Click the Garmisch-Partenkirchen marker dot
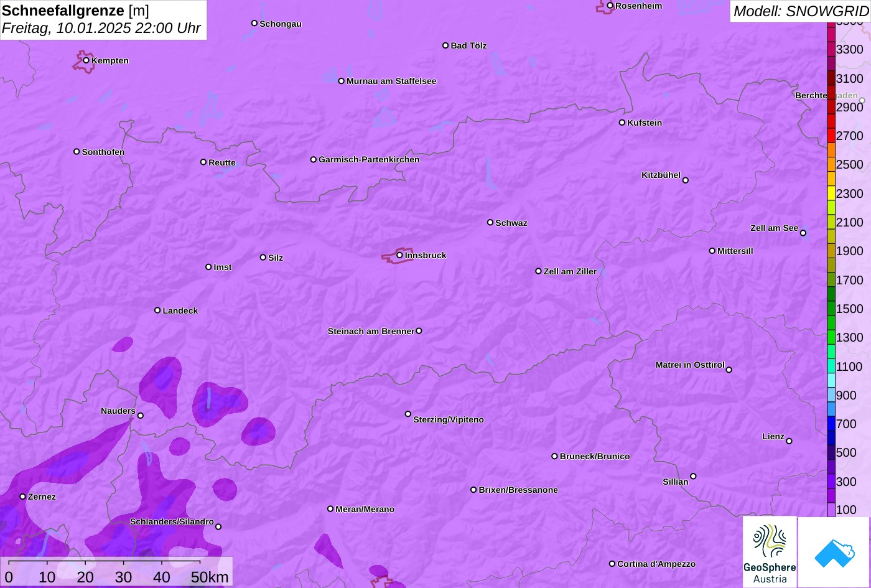 314,159
